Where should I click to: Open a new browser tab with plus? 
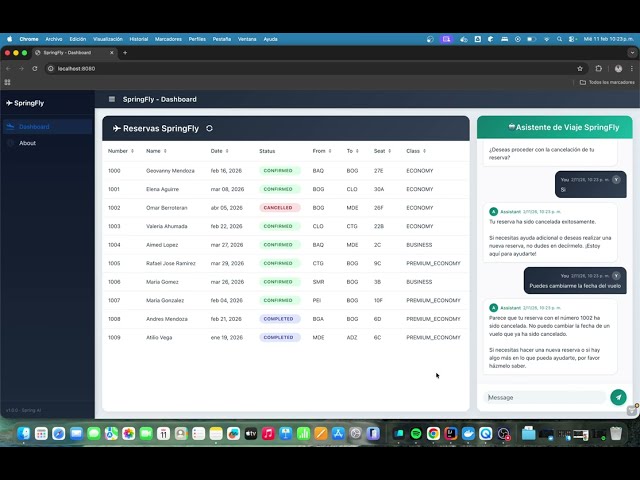click(125, 53)
